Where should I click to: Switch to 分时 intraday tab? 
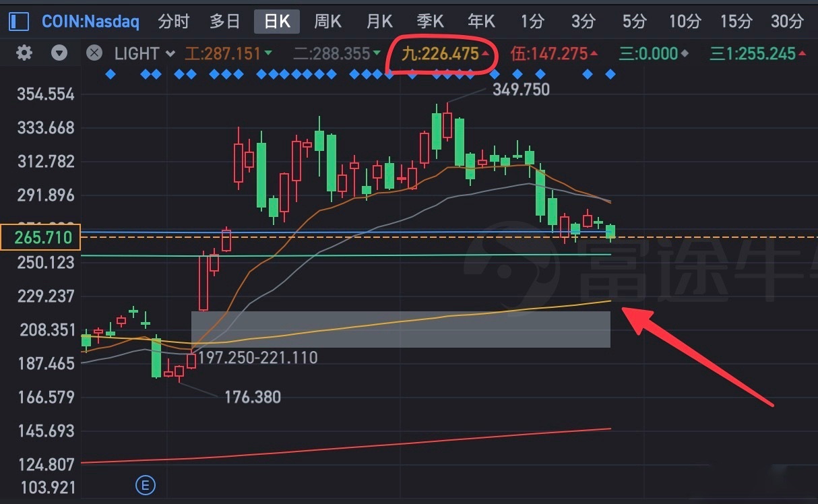click(174, 22)
